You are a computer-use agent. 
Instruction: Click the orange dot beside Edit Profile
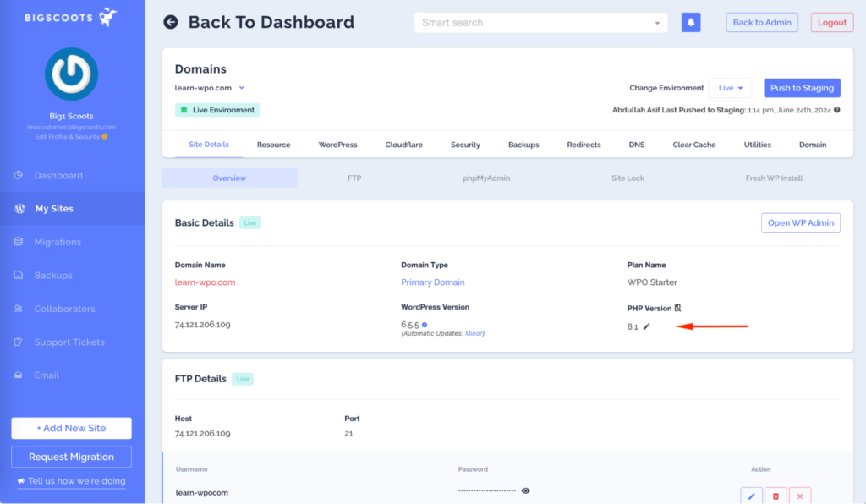(104, 137)
